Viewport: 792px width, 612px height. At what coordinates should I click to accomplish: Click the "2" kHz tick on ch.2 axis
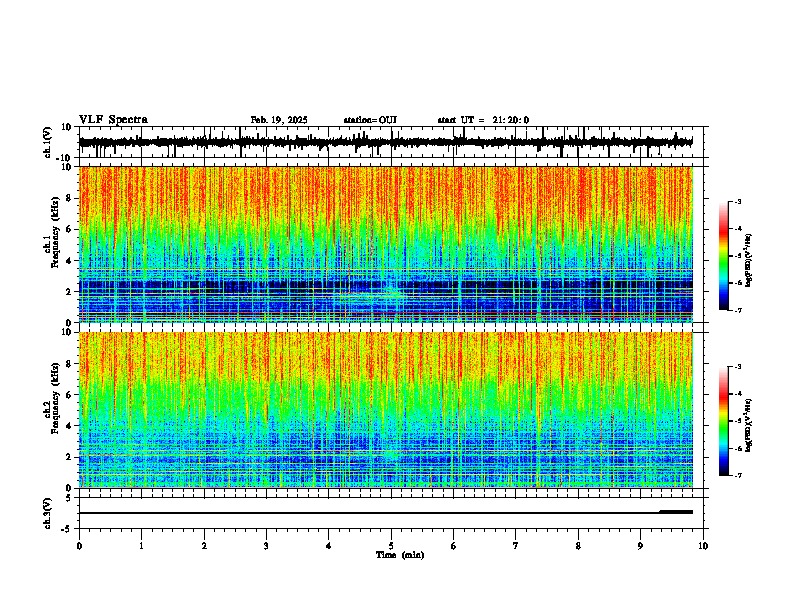point(70,457)
